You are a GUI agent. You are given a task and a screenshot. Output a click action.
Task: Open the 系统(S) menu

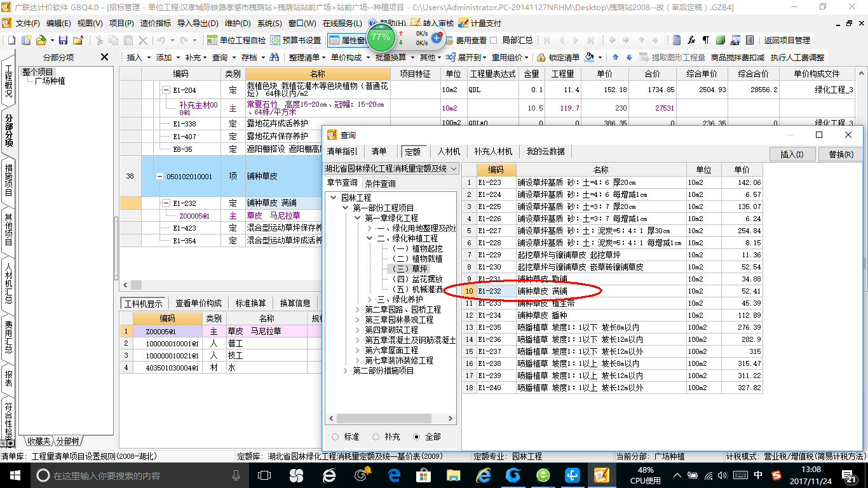coord(270,24)
